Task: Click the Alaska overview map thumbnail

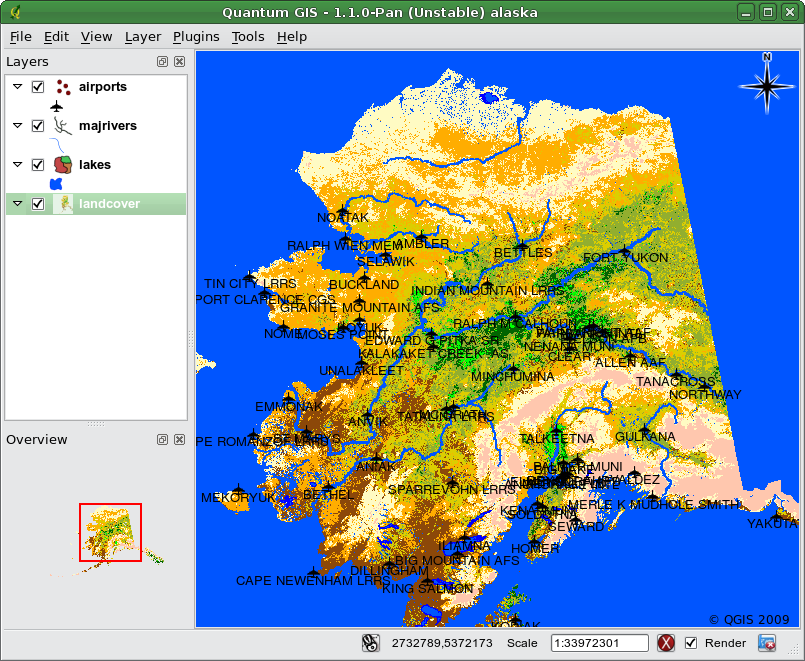Action: [x=110, y=532]
